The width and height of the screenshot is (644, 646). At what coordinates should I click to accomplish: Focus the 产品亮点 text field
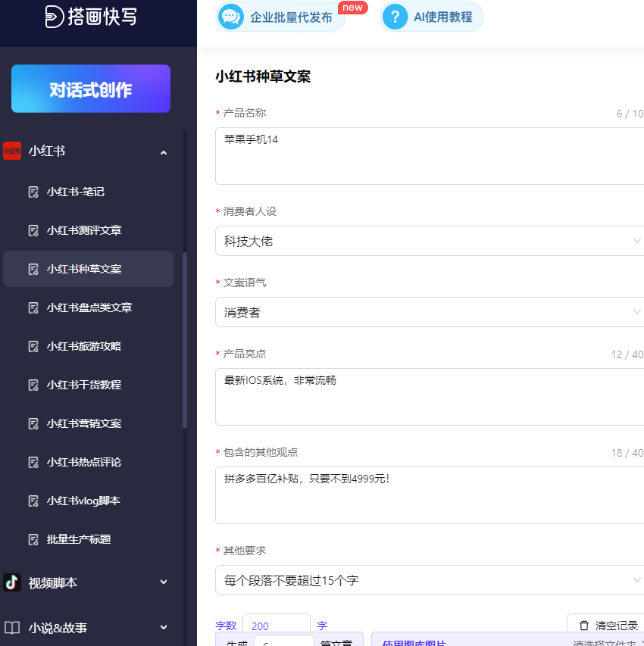click(x=429, y=397)
